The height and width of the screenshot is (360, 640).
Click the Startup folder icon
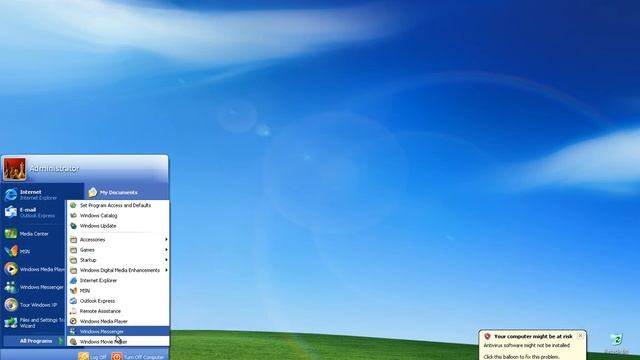coord(73,260)
